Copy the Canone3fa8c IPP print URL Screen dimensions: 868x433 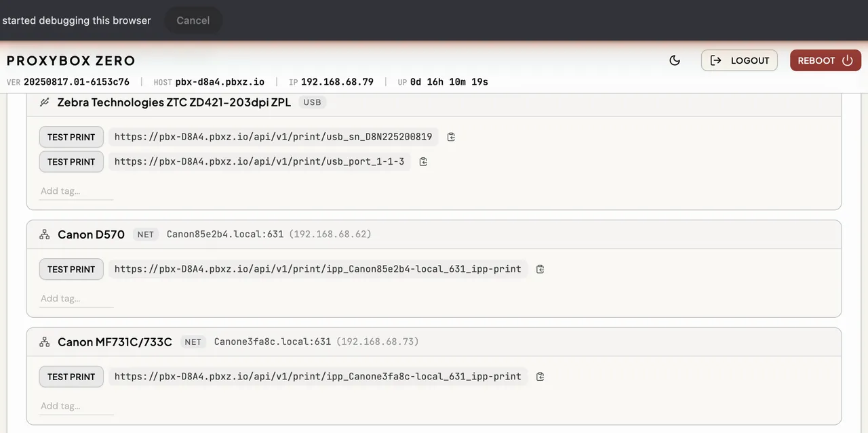tap(540, 377)
